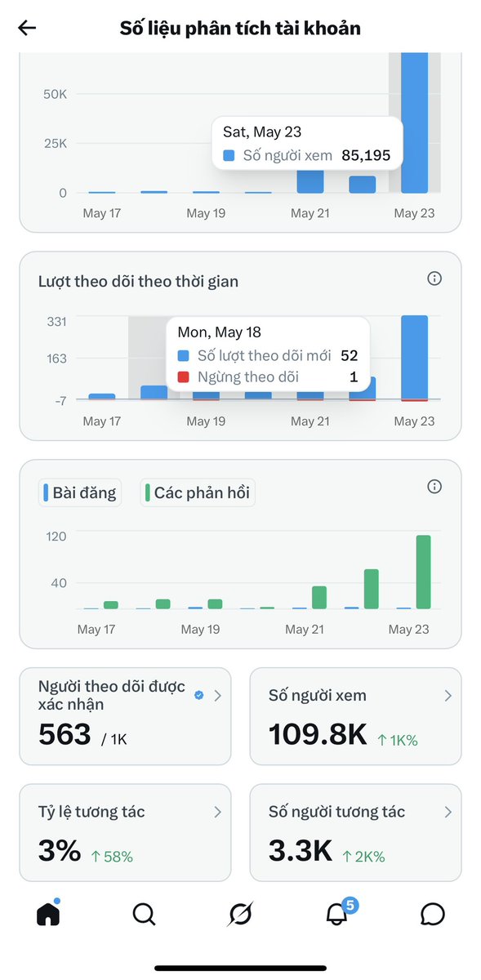Expand Số người tương tác chevron

(448, 812)
